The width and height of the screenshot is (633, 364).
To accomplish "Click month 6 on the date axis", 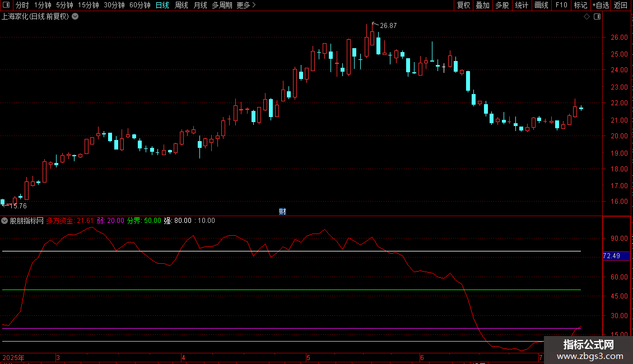I will 422,357.
